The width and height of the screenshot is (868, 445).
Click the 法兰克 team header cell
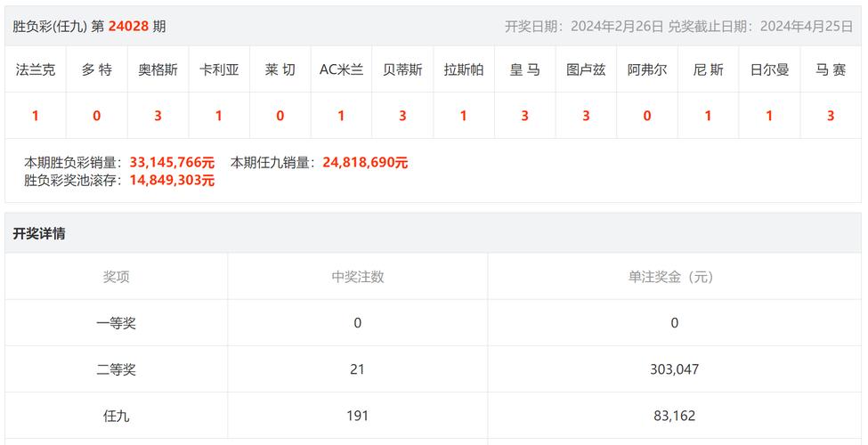pos(36,69)
